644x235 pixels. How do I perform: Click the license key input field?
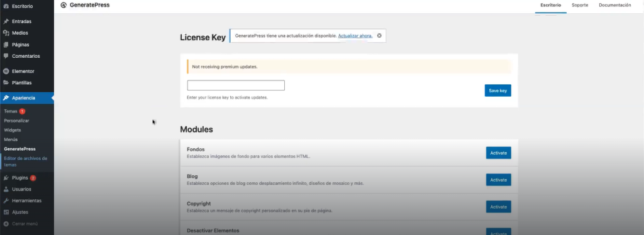pos(236,85)
